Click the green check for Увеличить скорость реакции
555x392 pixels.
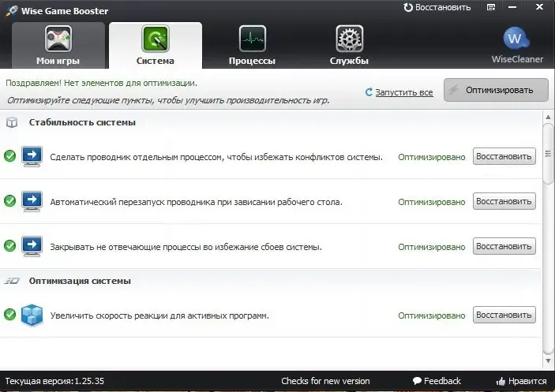coord(10,314)
